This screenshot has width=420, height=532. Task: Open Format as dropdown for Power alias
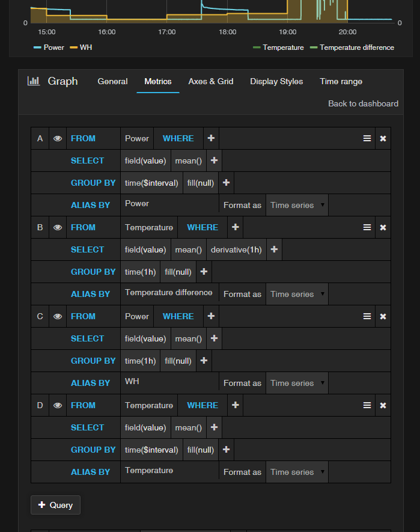[x=297, y=205]
